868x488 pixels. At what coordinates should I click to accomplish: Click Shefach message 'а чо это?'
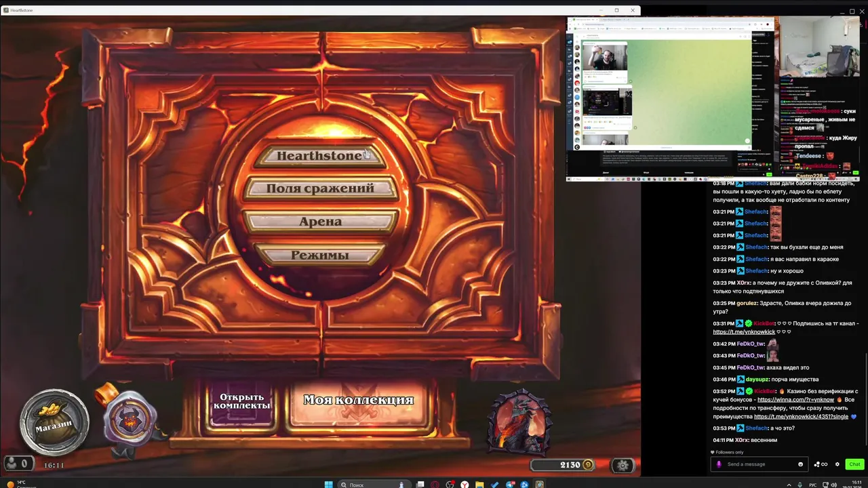click(x=783, y=428)
